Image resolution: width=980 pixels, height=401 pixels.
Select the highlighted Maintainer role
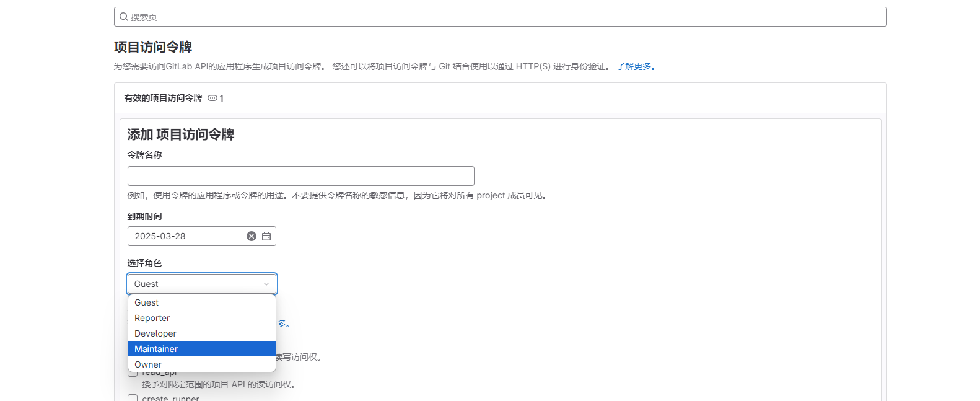click(156, 349)
